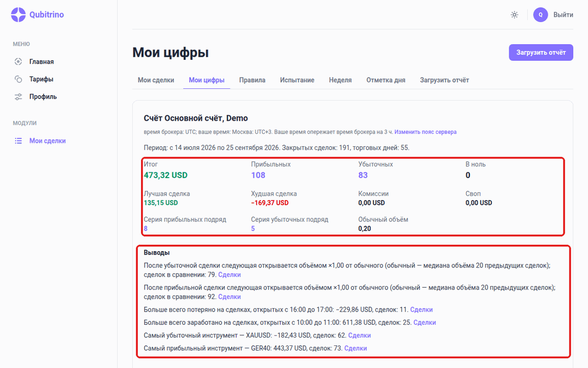The image size is (588, 368).
Task: Click the Выводы section heading
Action: pos(157,253)
